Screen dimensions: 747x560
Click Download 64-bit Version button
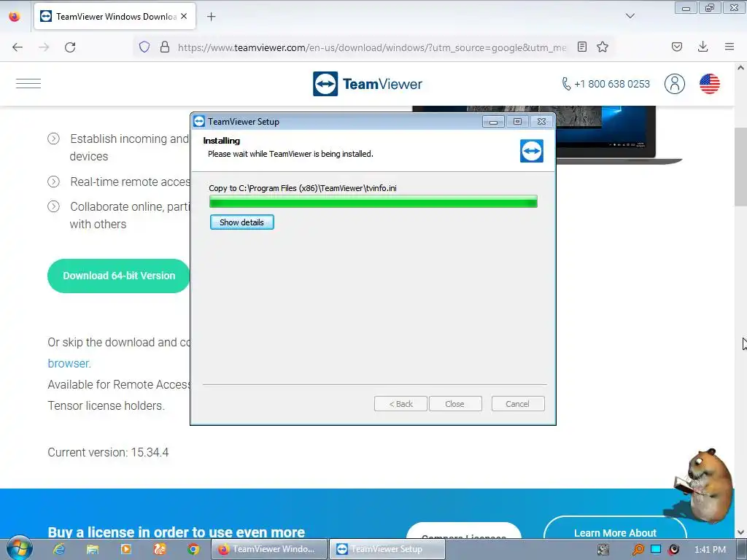click(119, 276)
